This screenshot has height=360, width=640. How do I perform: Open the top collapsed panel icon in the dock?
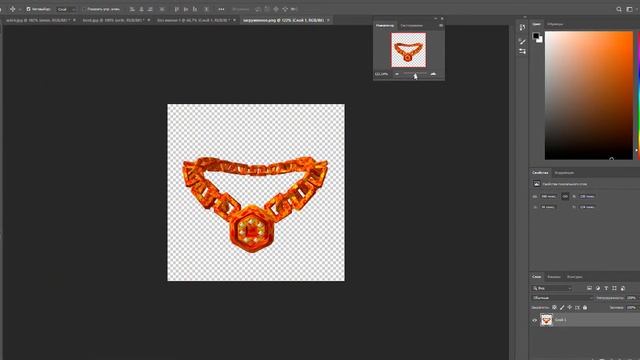522,27
